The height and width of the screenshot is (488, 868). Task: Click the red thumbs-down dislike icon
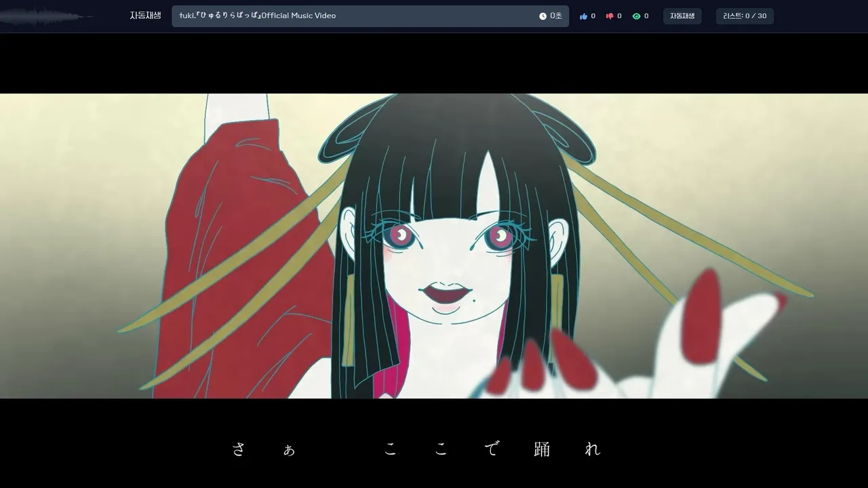click(x=609, y=16)
